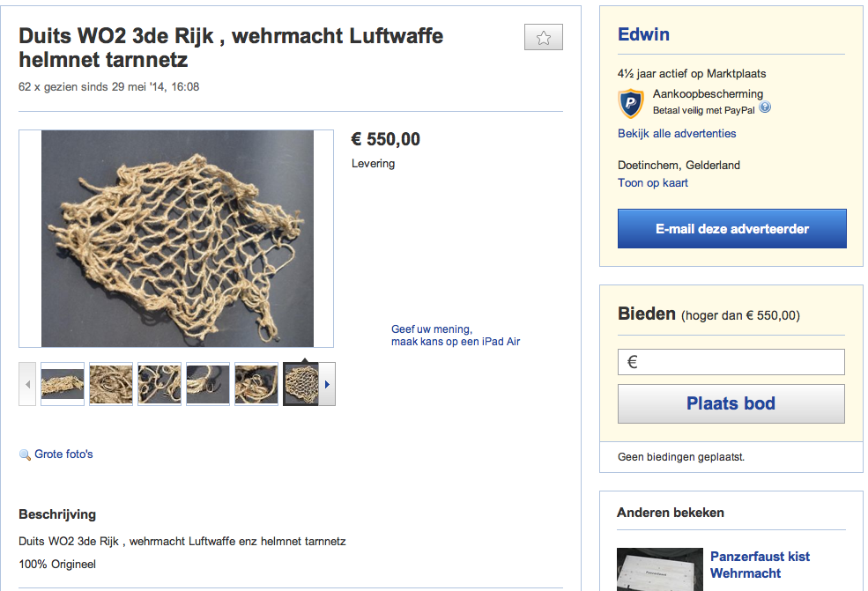Open seller Edwin's profile name
This screenshot has height=591, width=868.
click(643, 34)
